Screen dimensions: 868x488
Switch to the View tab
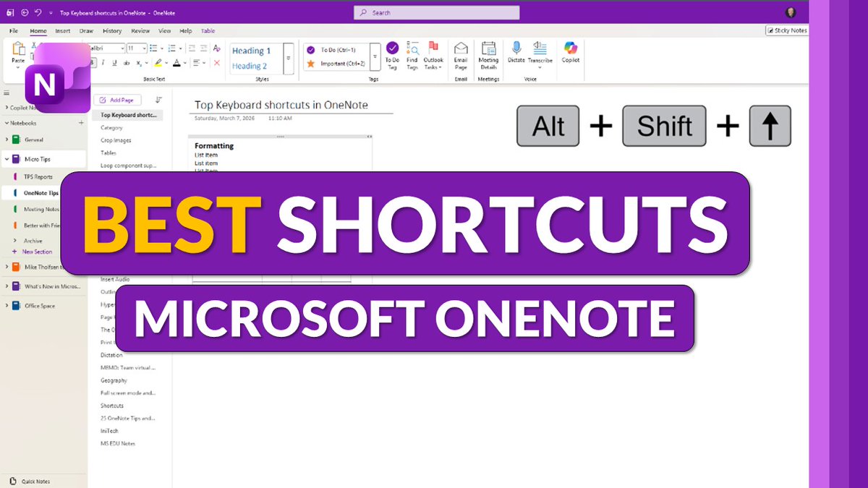165,31
